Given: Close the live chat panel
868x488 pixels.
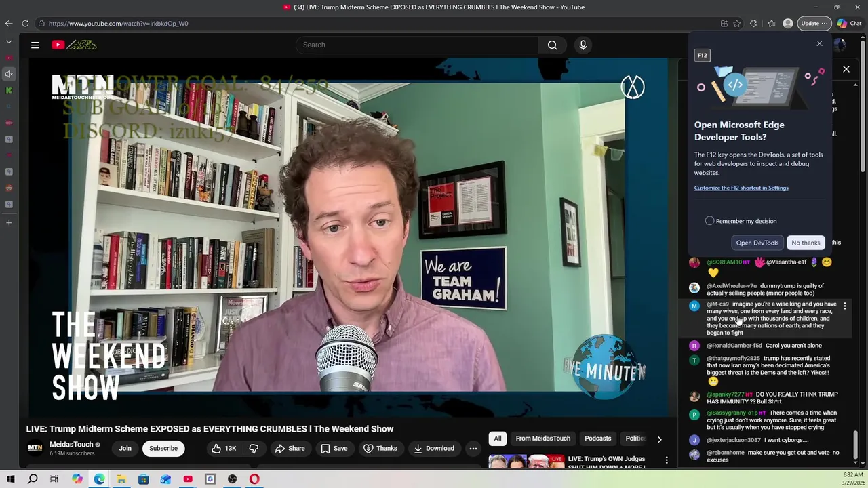Looking at the screenshot, I should point(846,69).
